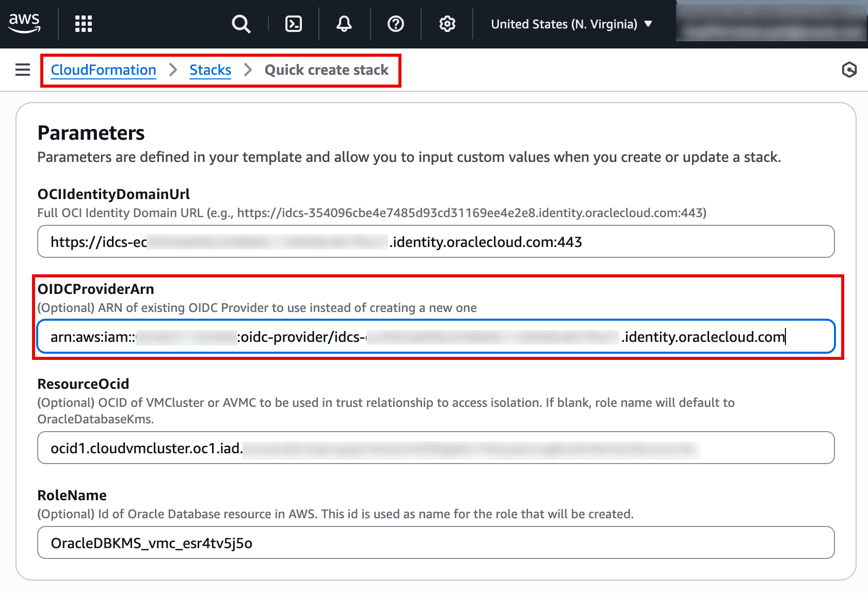Click into the OCIIdentityDomainUrl input field
Screen dimensions: 868x593
[436, 241]
